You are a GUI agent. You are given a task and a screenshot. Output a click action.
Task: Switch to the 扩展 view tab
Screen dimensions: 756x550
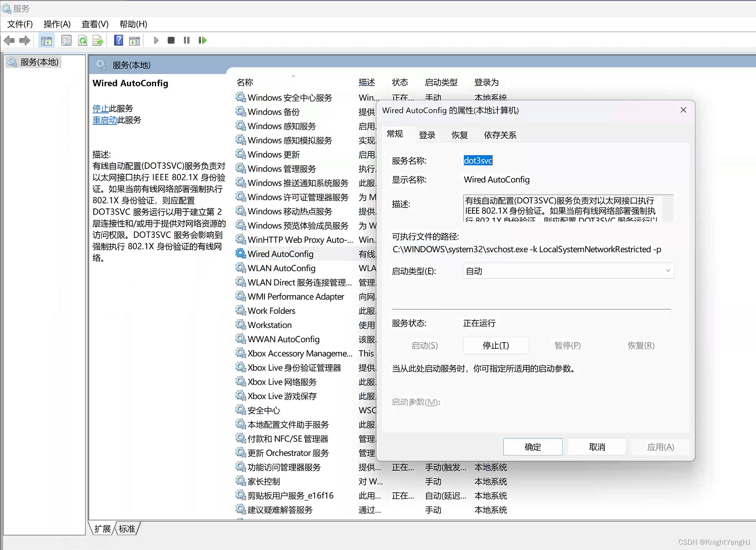103,528
